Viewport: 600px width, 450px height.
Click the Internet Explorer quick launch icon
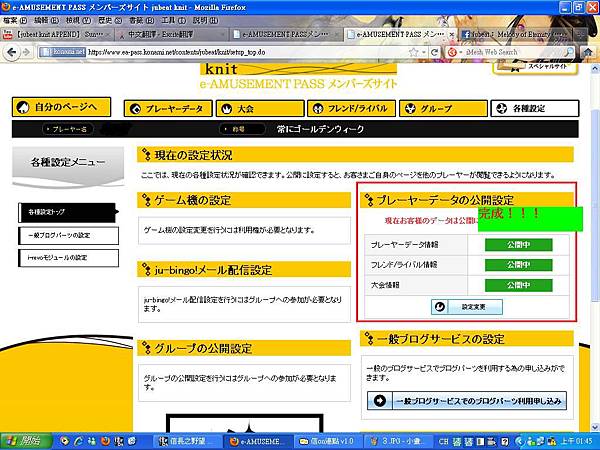coord(78,442)
